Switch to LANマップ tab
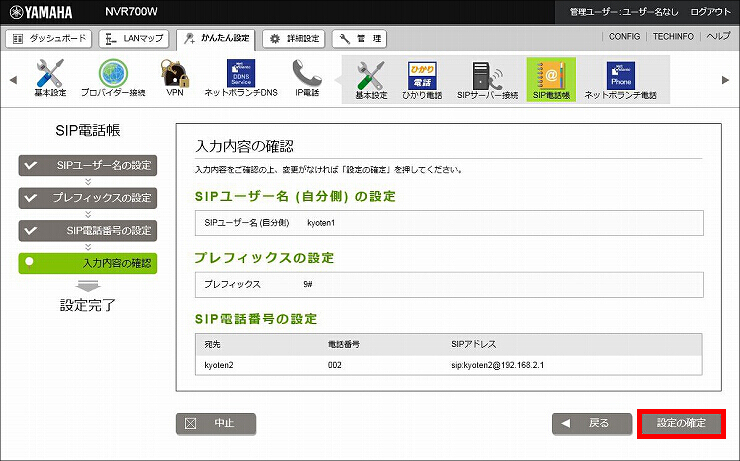Screen dimensions: 740x461 click(134, 39)
